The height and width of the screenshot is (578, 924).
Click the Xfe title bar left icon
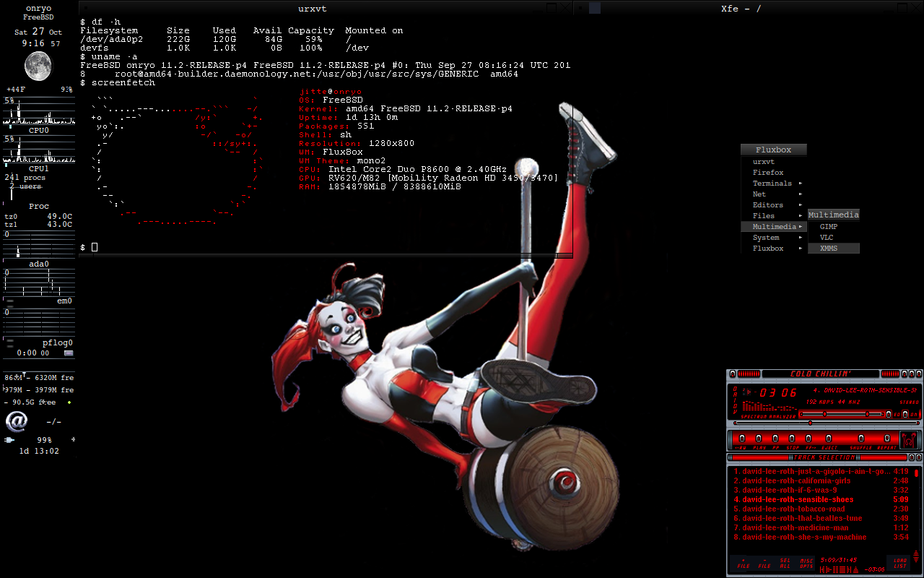595,9
